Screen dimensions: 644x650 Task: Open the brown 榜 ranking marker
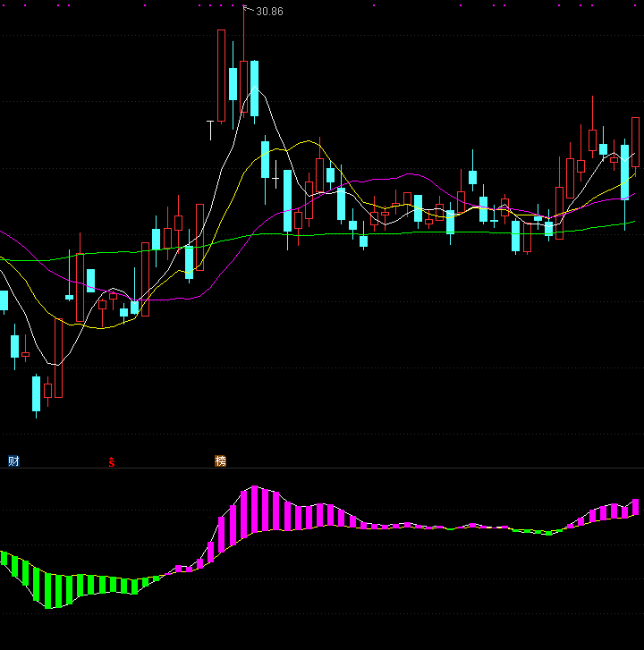tap(220, 461)
